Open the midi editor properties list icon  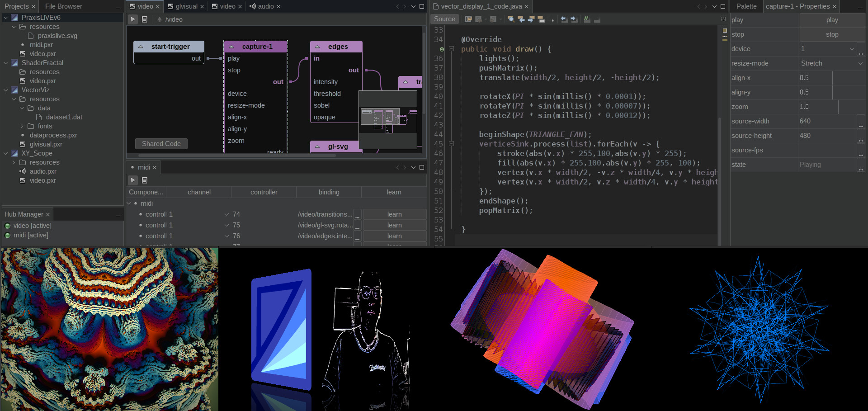145,180
